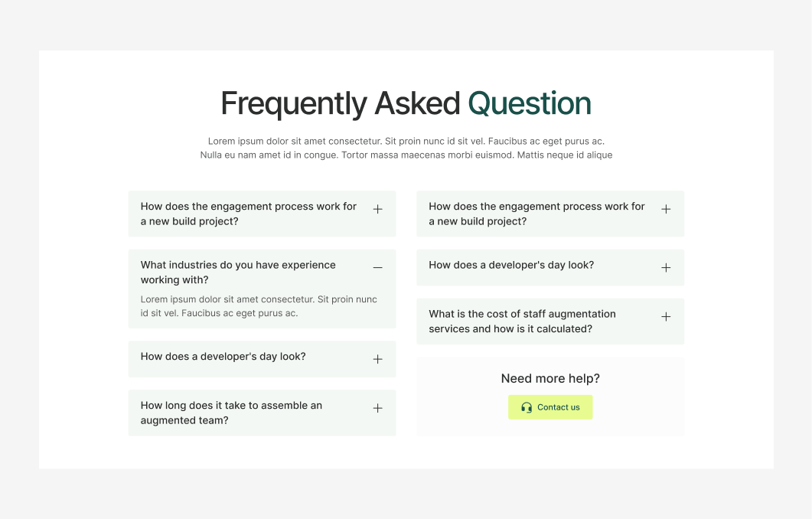Click the 'Need more help?' heading
Viewport: 812px width, 519px height.
[x=550, y=378]
